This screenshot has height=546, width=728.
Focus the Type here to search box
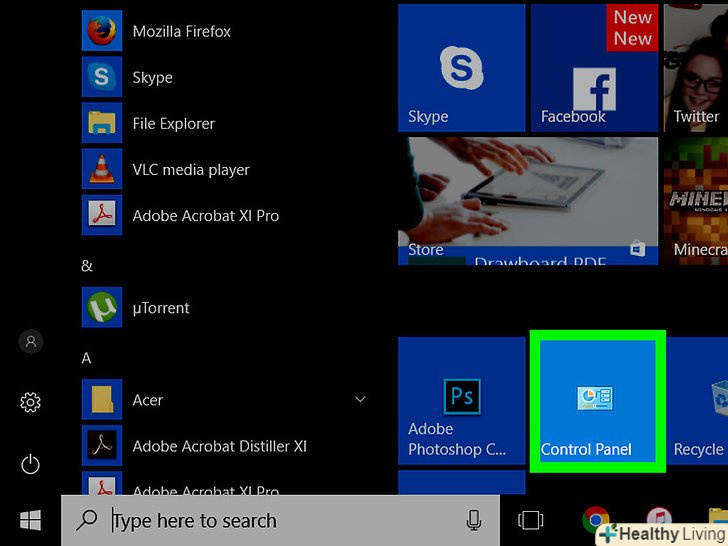[x=280, y=520]
